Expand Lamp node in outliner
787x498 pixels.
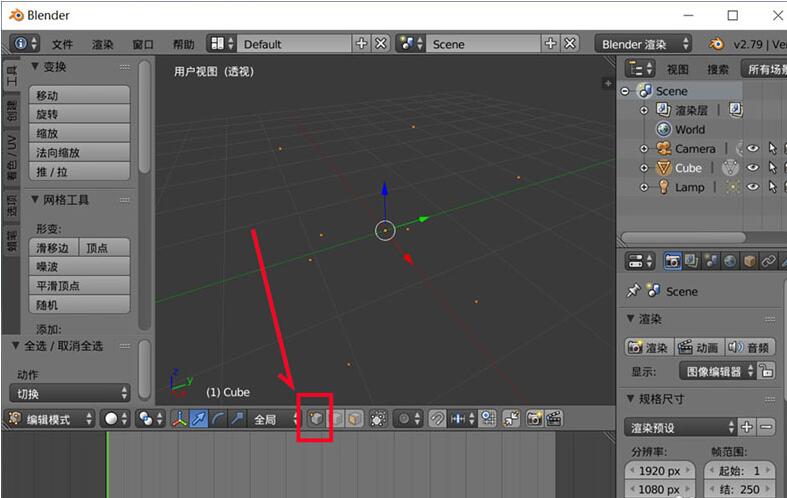[x=644, y=187]
